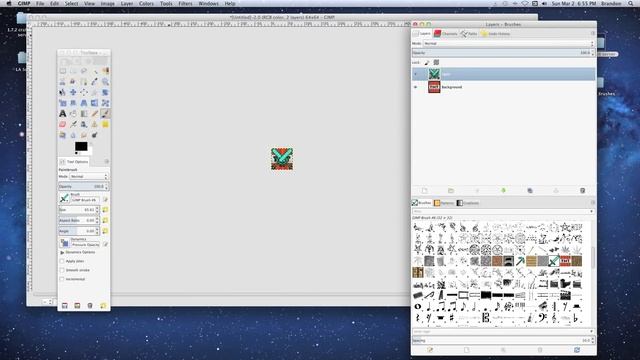Click the green lower layer arrow icon
The width and height of the screenshot is (640, 360).
(503, 191)
